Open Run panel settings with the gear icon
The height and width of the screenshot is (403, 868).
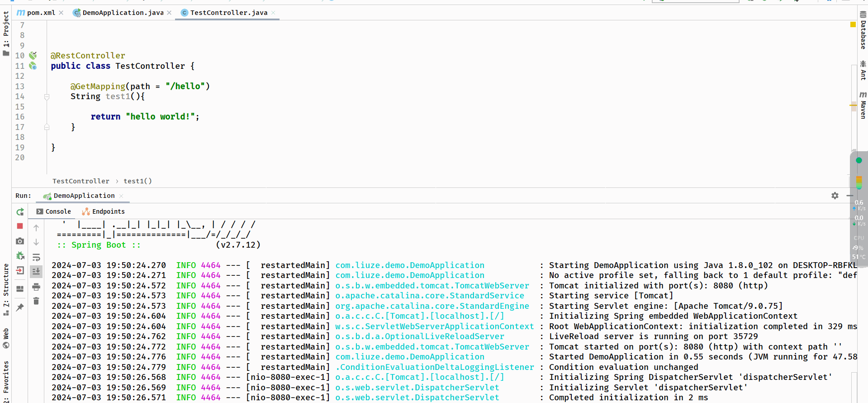tap(835, 196)
